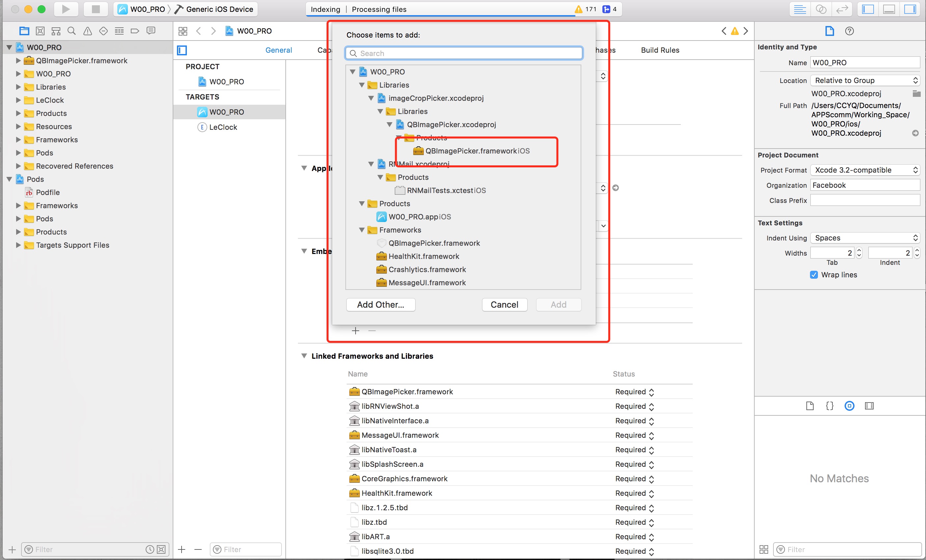The image size is (926, 560).
Task: Expand the Libraries group in navigator
Action: [18, 87]
